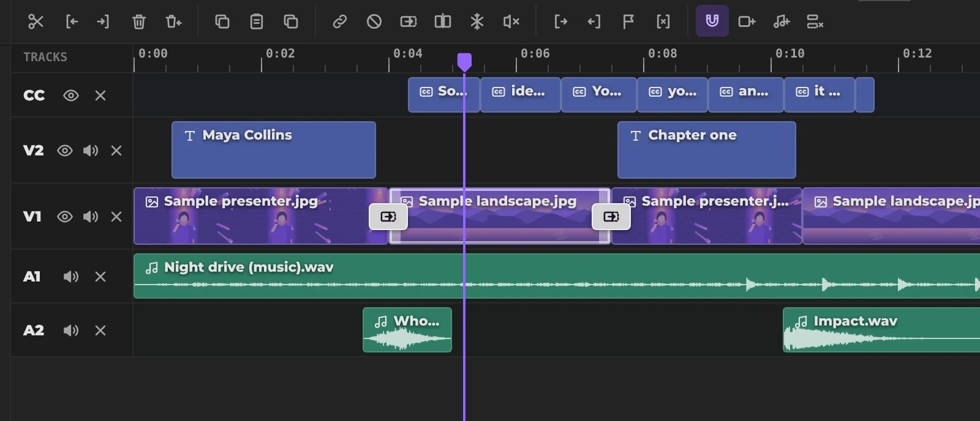
Task: Trim clip start to playhead
Action: [72, 22]
